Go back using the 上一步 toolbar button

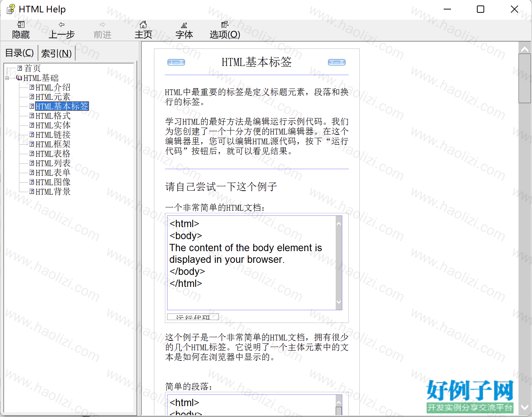62,30
